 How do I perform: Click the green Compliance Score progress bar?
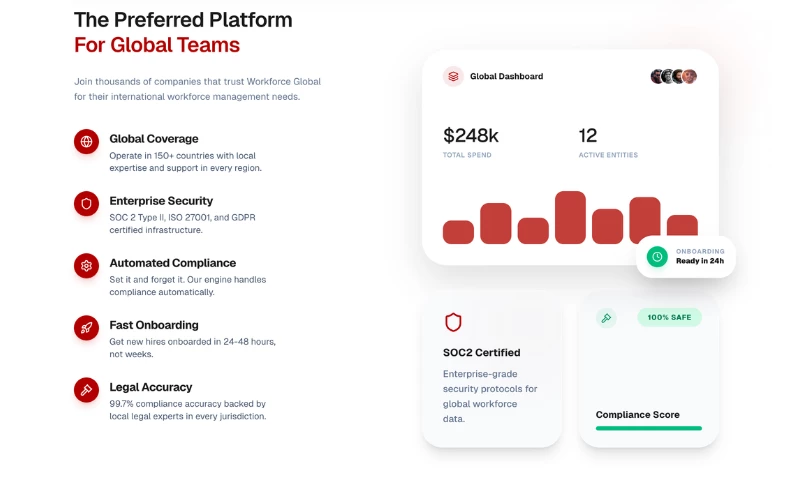[x=648, y=428]
